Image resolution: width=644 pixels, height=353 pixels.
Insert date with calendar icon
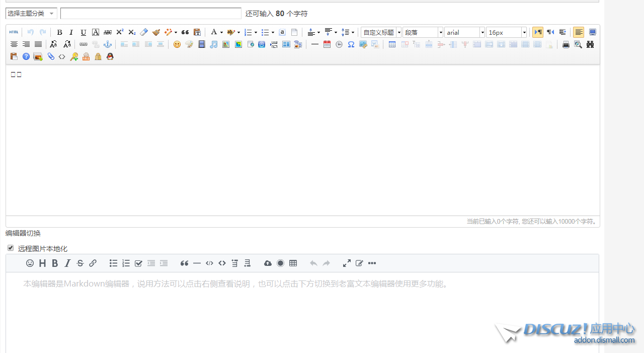pos(327,44)
